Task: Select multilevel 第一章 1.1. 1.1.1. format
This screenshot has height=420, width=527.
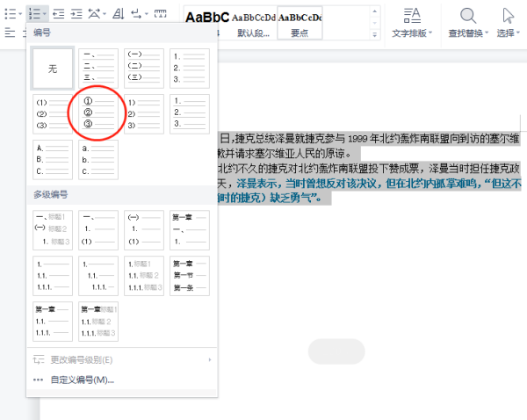Action: [x=53, y=322]
